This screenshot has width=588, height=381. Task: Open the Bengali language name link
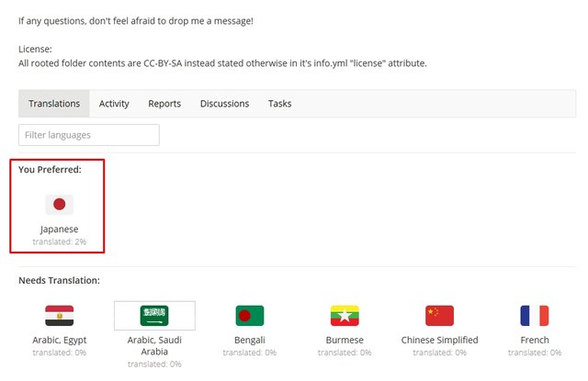coord(250,340)
